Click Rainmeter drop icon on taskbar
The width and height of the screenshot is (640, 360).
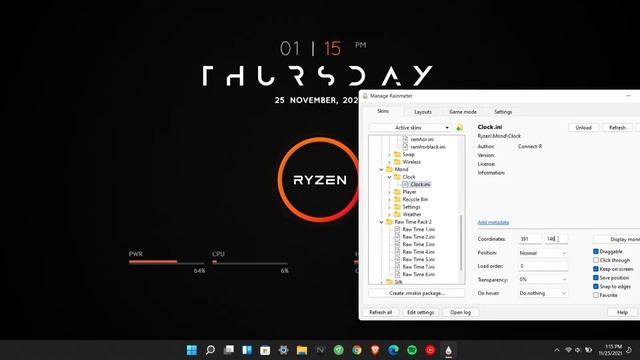[x=448, y=350]
